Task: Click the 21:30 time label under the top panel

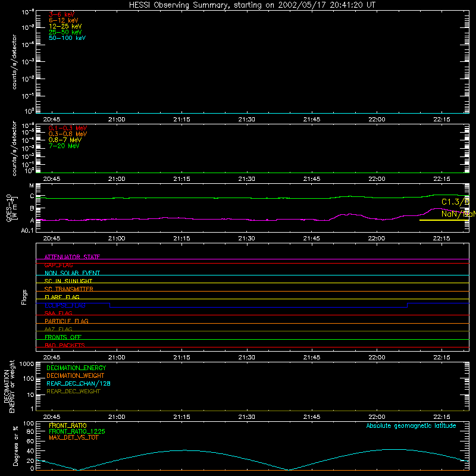Action: click(246, 120)
